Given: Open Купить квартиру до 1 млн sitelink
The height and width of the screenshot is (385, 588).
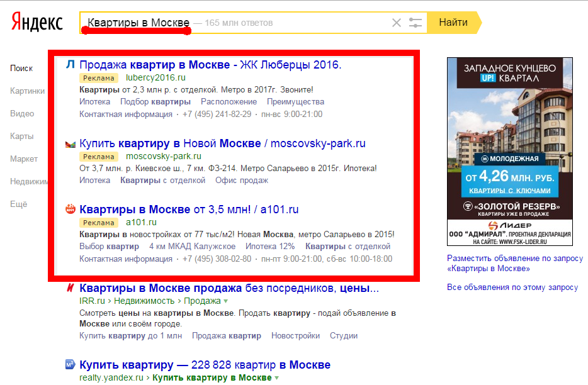Looking at the screenshot, I should click(x=130, y=335).
